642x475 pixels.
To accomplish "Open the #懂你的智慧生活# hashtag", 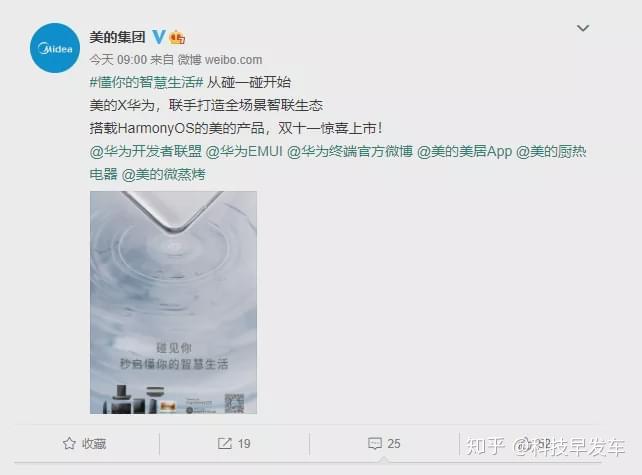I will pyautogui.click(x=146, y=82).
